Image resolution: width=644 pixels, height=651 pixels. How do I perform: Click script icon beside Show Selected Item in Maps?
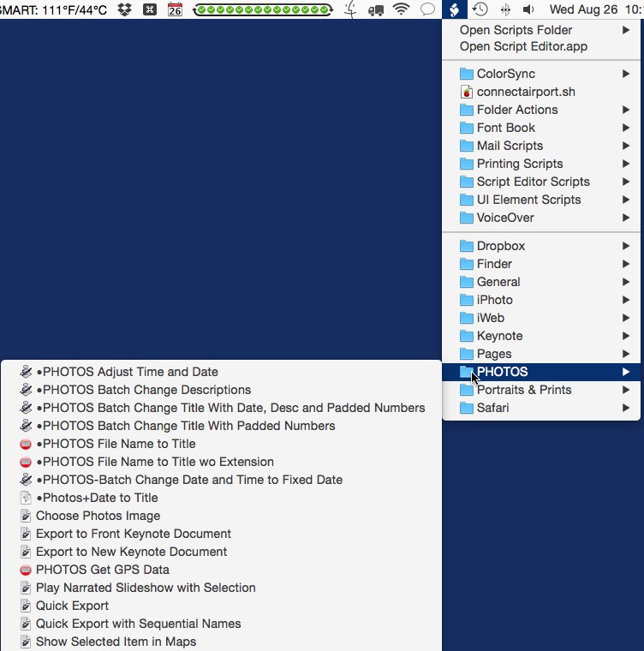26,642
